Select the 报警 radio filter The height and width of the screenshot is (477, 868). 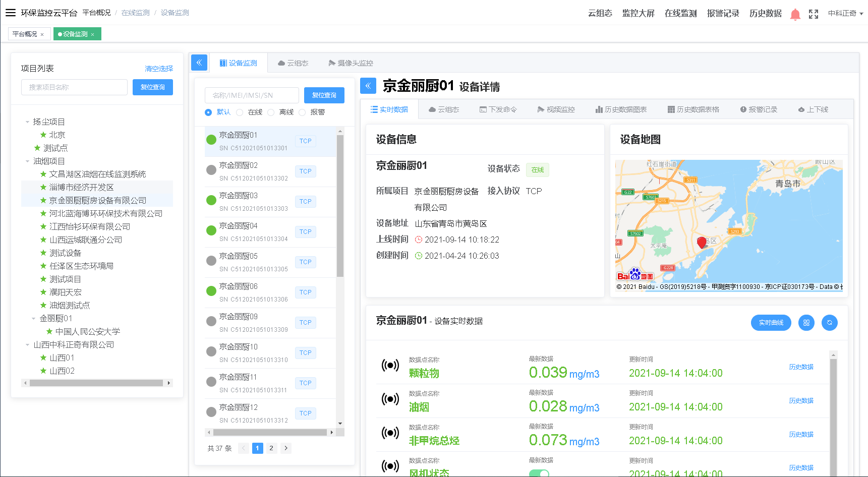pos(302,112)
